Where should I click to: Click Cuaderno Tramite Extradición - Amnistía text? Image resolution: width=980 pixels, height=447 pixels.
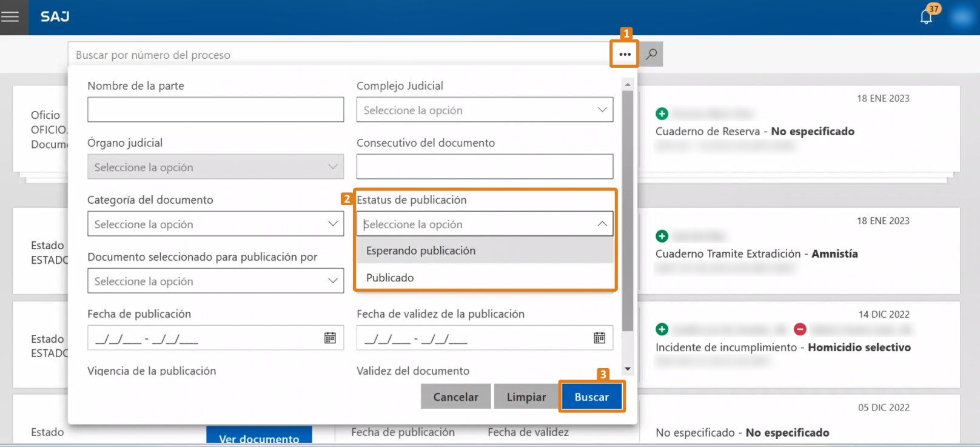[756, 254]
